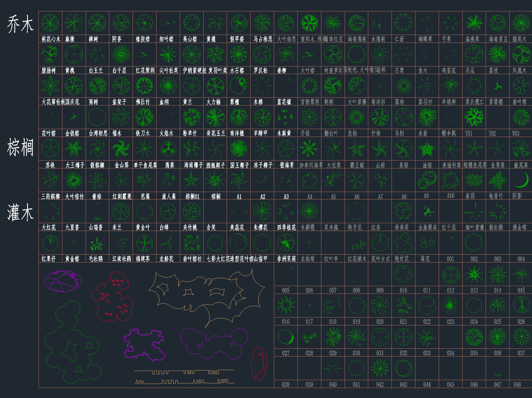
Task: Select the shrub symbol above the 夹竹桃 label
Action: (192, 211)
